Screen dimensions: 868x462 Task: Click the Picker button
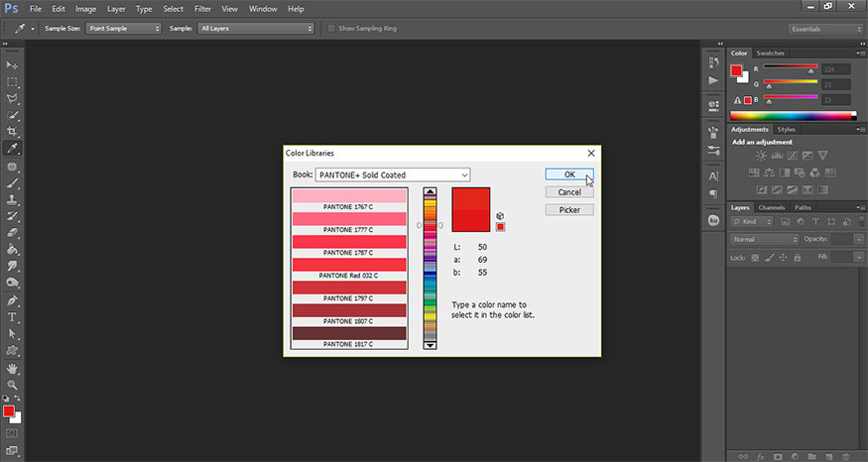569,210
